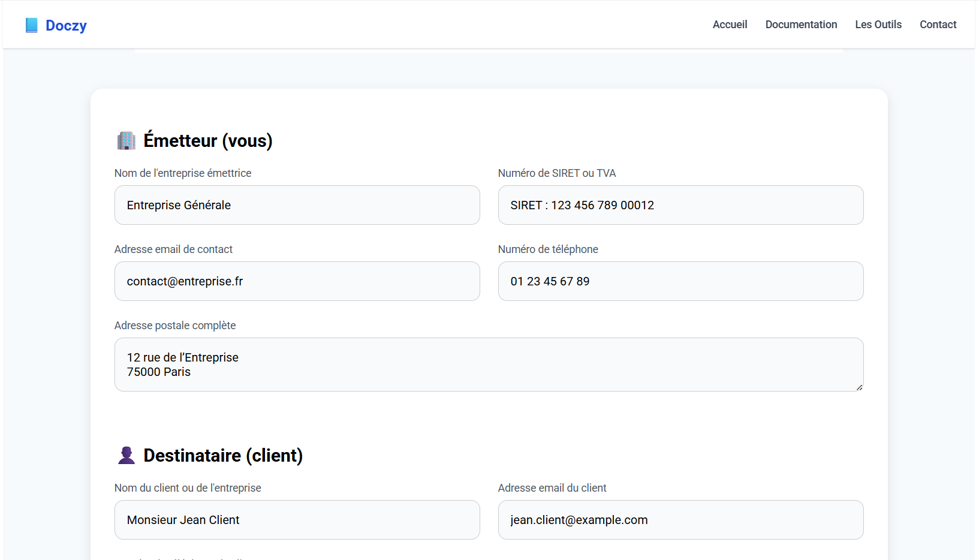Open the Documentation nav link

801,25
